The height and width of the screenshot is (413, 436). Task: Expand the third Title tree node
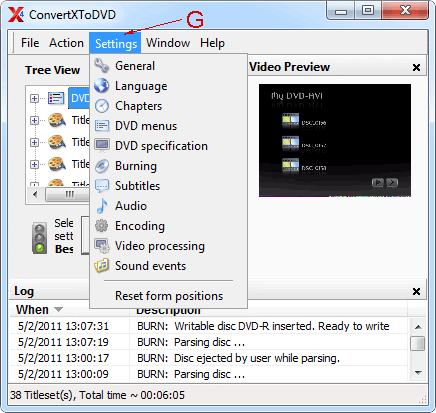(34, 164)
